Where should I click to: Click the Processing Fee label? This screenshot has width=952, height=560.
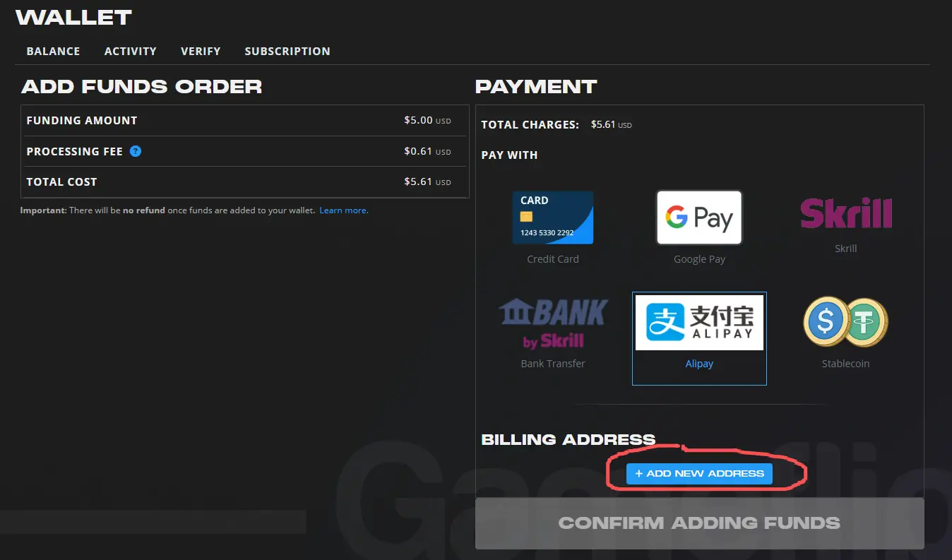point(74,151)
